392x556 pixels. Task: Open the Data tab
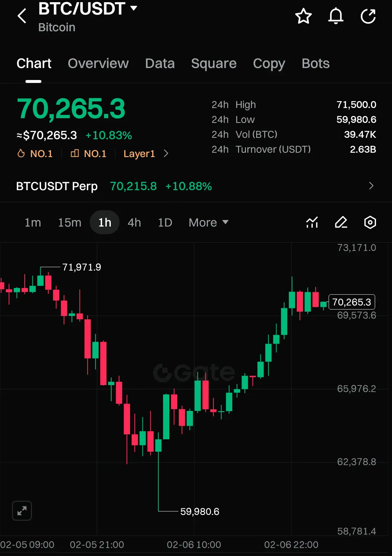pos(160,64)
